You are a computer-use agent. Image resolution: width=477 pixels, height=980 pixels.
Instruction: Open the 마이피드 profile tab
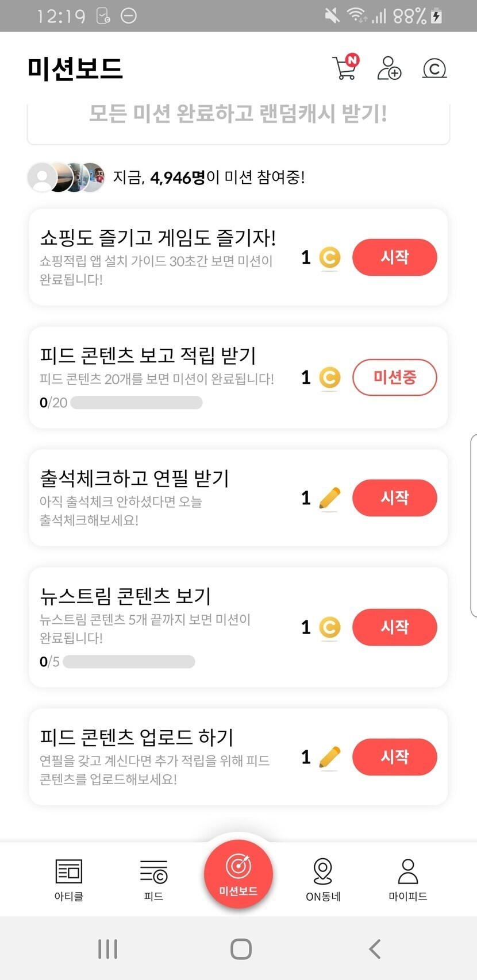[407, 879]
